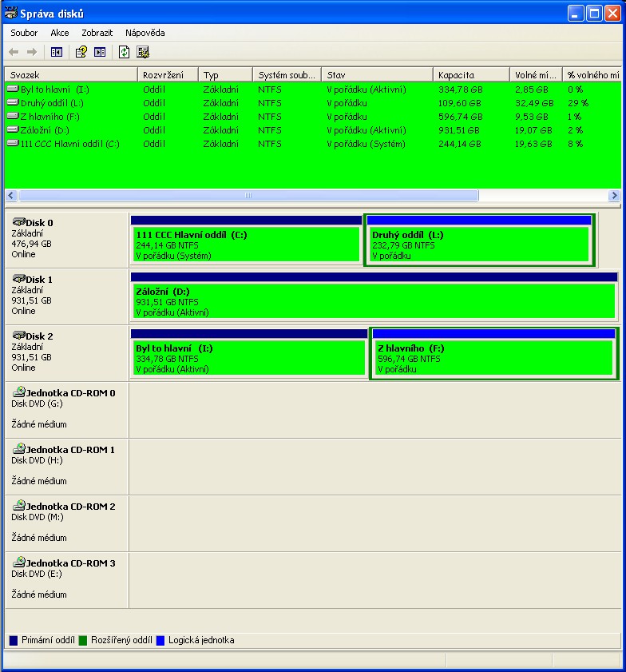The height and width of the screenshot is (672, 626).
Task: Click the Disk 0 drive icon
Action: click(x=18, y=222)
